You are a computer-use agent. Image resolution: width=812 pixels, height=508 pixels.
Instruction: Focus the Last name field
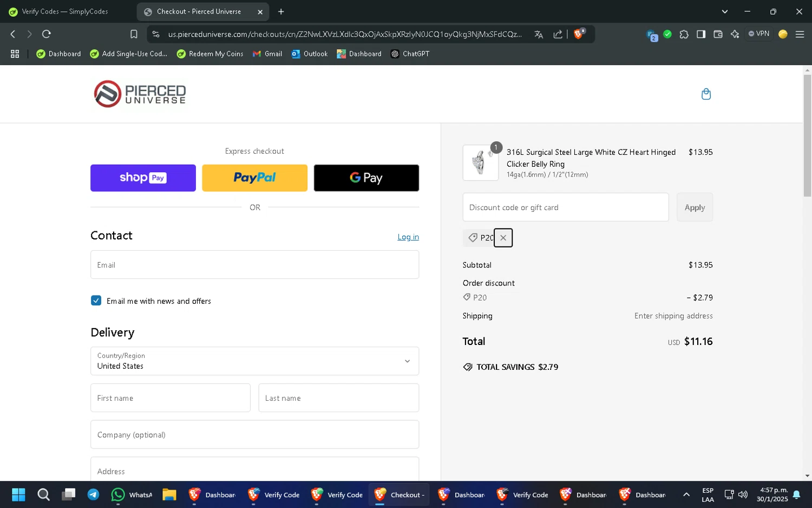pyautogui.click(x=339, y=398)
